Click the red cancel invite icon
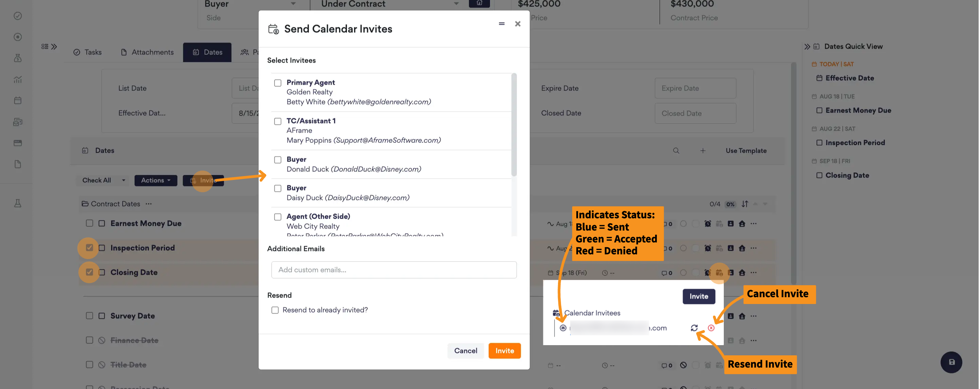 click(711, 328)
